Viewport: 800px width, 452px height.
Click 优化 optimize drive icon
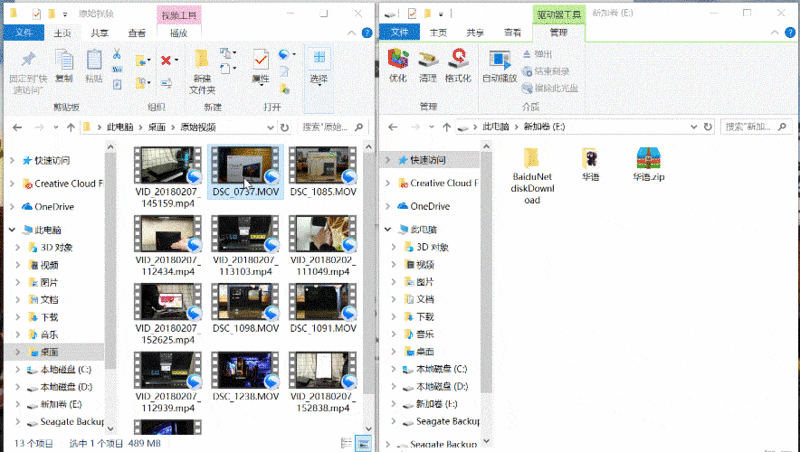[398, 66]
